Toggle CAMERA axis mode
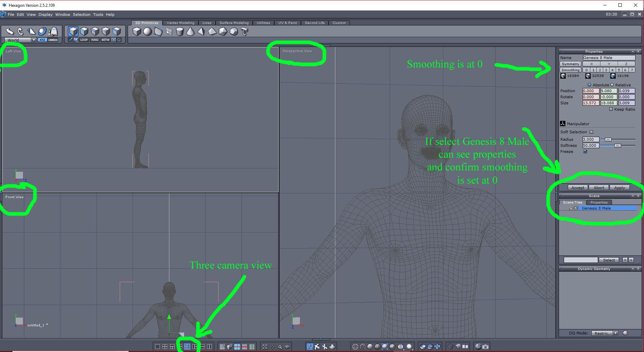 53,40
